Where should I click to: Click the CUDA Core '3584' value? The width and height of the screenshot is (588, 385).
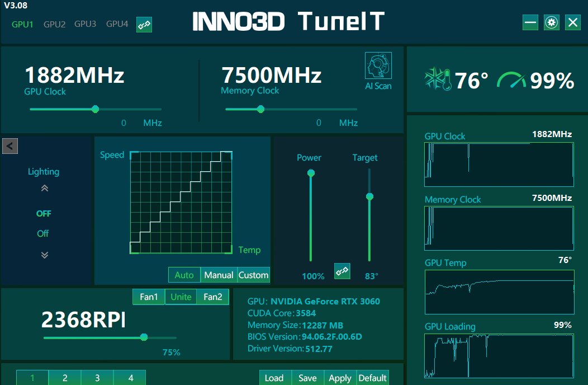tap(306, 313)
